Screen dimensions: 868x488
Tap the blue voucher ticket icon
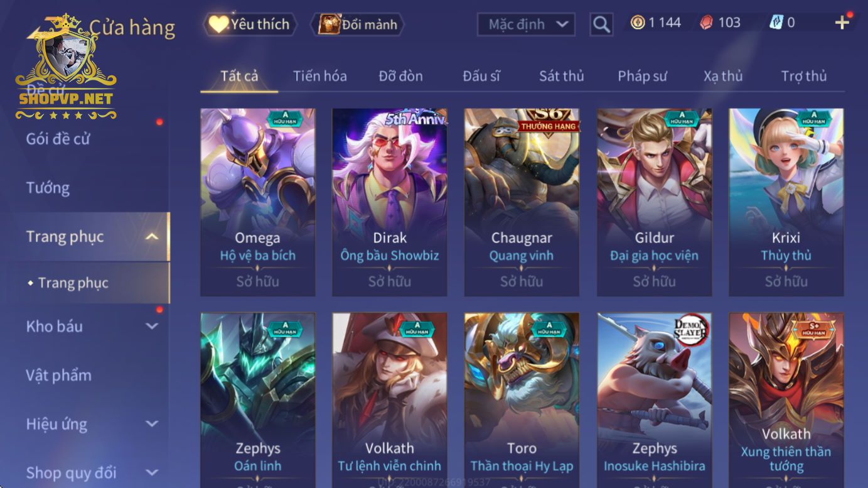coord(776,23)
